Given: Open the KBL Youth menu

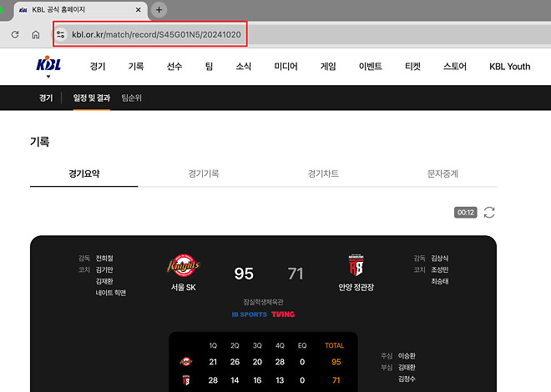Looking at the screenshot, I should pyautogui.click(x=510, y=67).
